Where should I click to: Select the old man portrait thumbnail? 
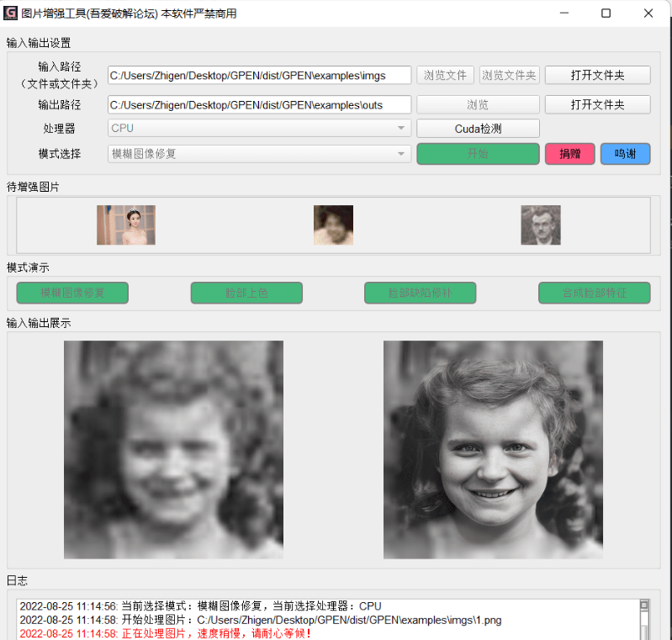click(540, 225)
